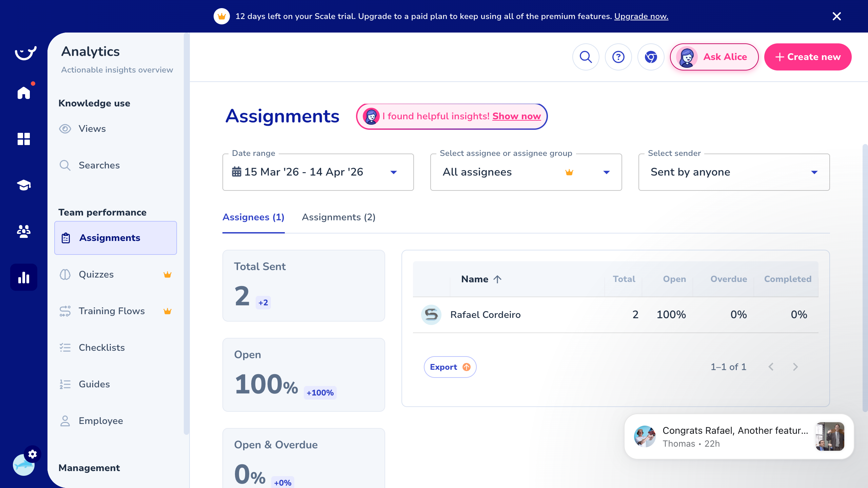Open settings via the gear icon
The height and width of the screenshot is (488, 868).
tap(33, 454)
